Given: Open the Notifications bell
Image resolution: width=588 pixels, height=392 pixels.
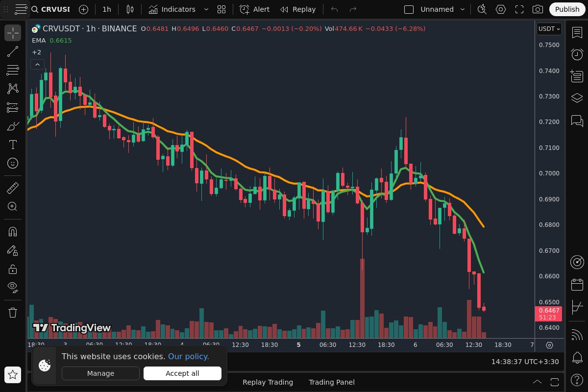Looking at the screenshot, I should point(577,357).
